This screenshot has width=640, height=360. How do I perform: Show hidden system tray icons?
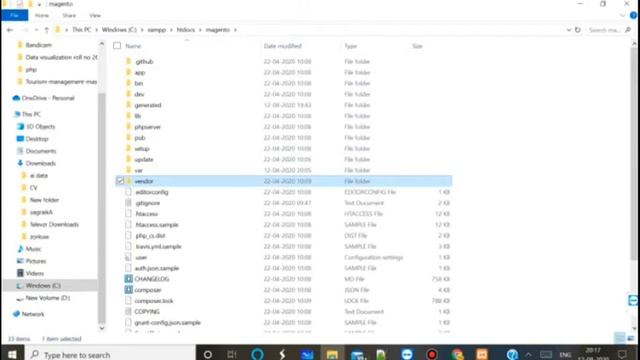click(x=529, y=354)
